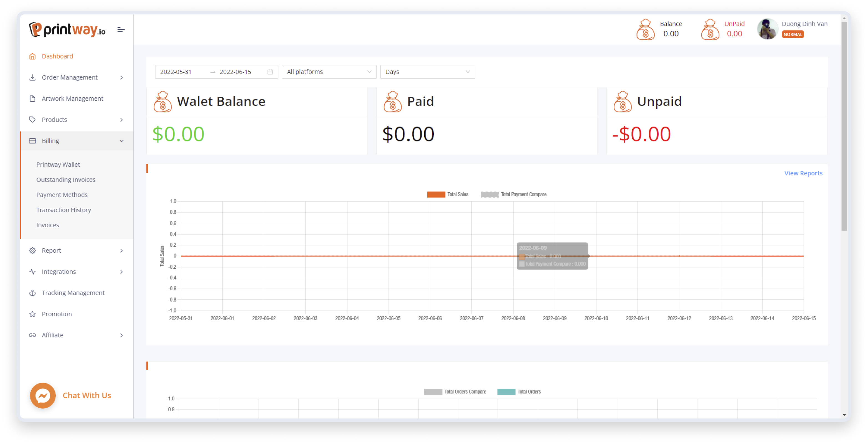Click the UnPaid money bag icon in header

(x=710, y=30)
